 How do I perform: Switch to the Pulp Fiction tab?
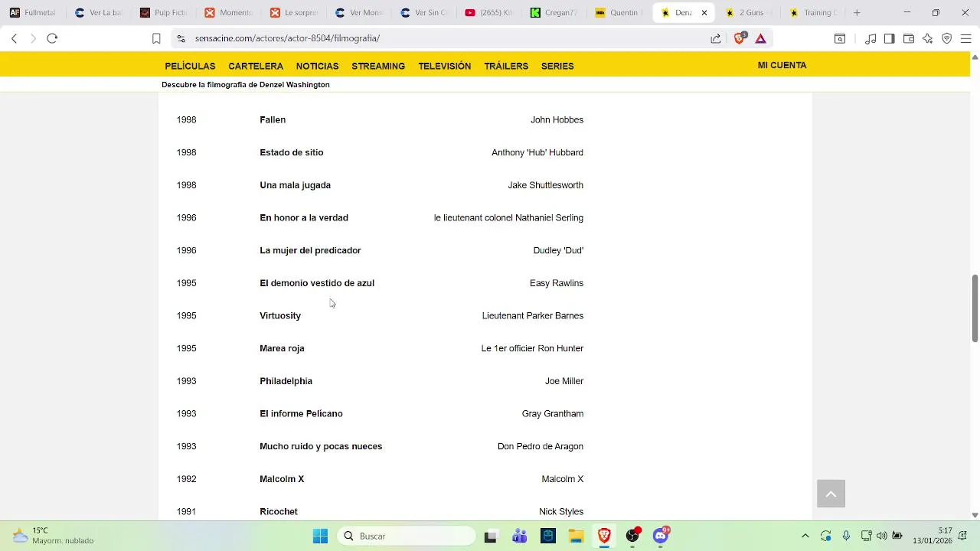(x=165, y=12)
